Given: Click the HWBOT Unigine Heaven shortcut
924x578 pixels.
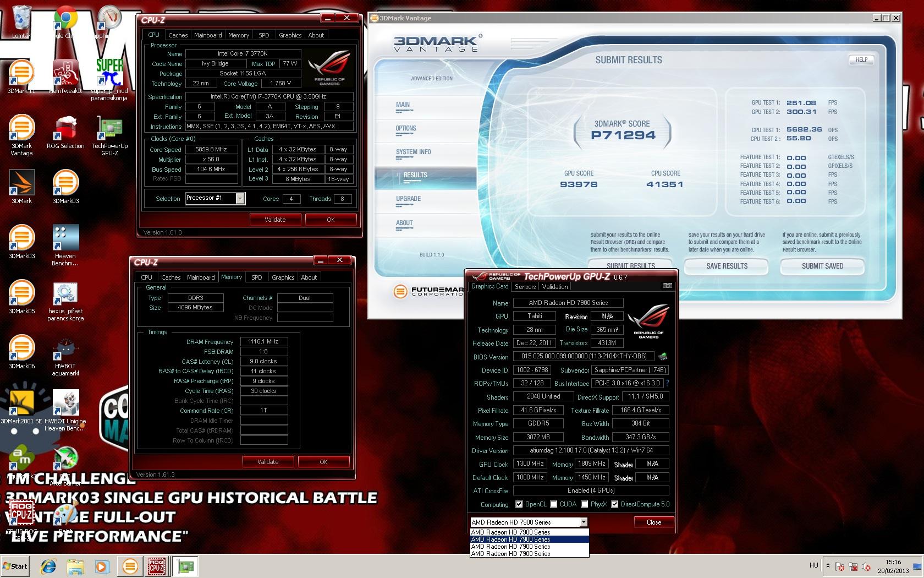Looking at the screenshot, I should pos(65,410).
